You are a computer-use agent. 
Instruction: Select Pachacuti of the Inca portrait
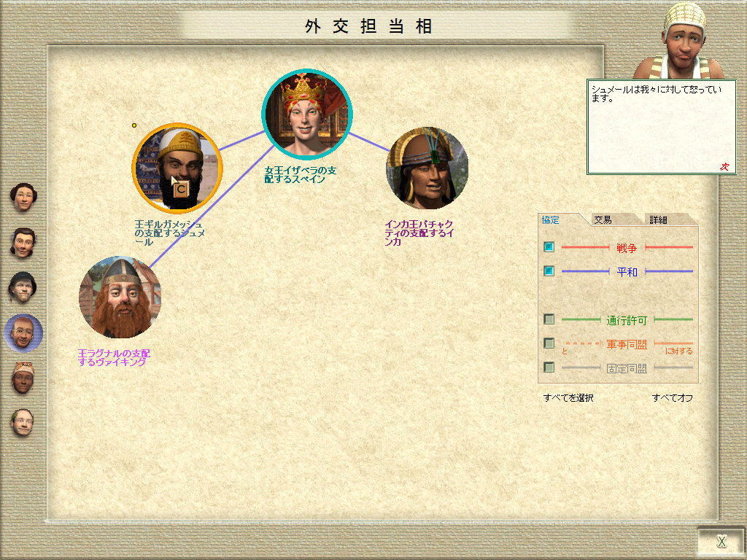pyautogui.click(x=427, y=168)
